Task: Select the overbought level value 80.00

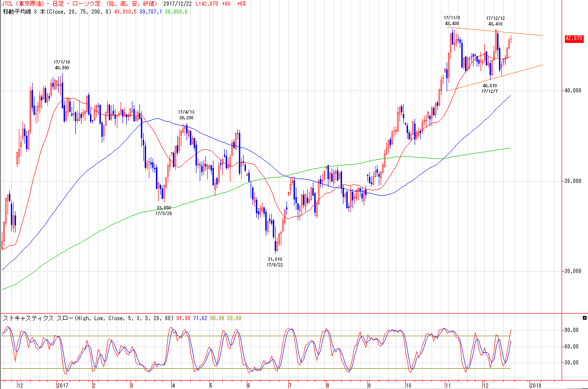Action: pyautogui.click(x=217, y=318)
